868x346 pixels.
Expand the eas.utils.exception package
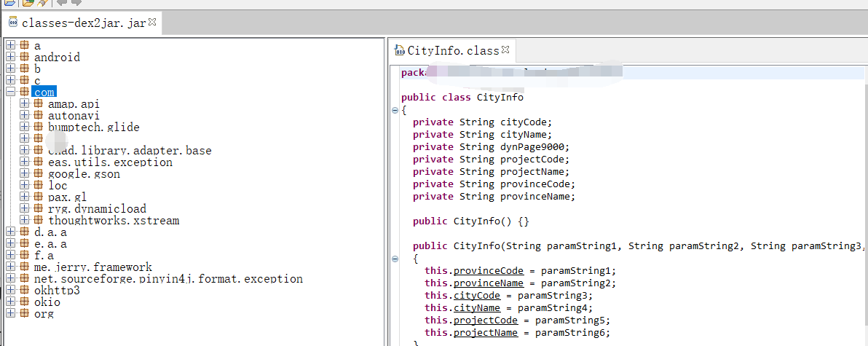click(24, 162)
